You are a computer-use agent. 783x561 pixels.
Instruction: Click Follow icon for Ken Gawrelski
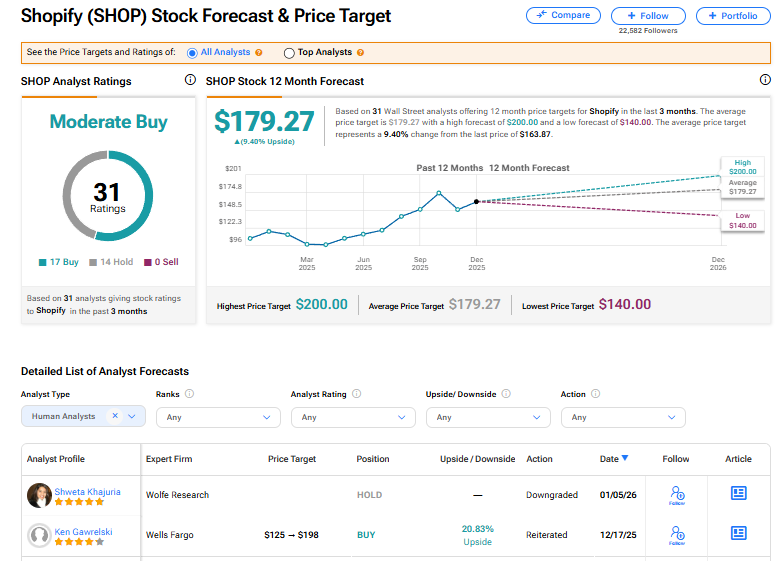(x=677, y=534)
